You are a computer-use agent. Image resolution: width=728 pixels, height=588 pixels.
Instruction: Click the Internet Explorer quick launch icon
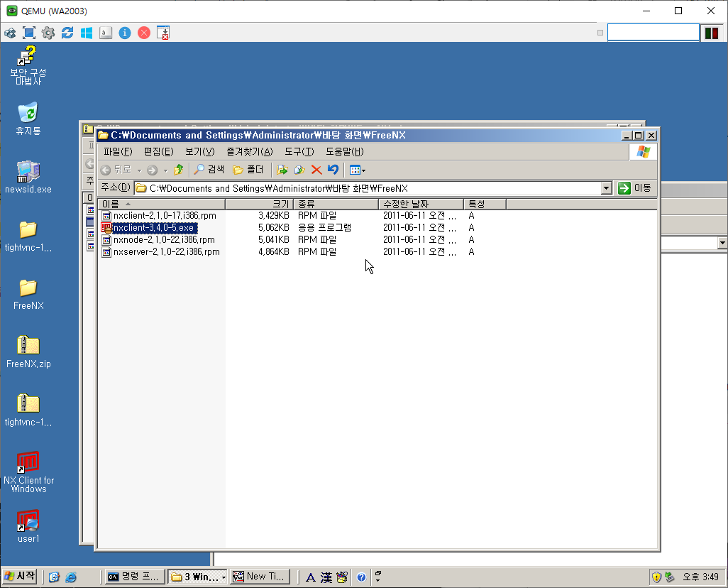[71, 577]
